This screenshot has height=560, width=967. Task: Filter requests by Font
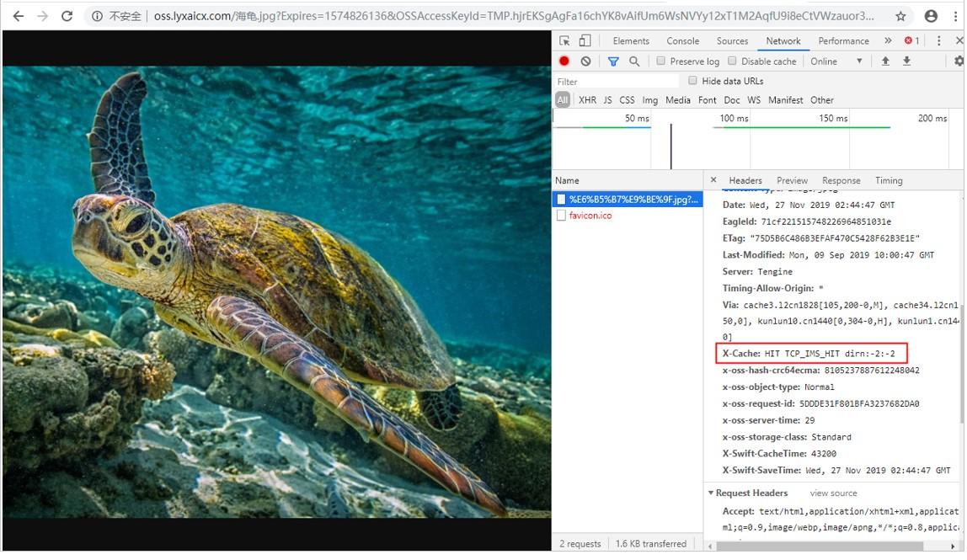(708, 100)
